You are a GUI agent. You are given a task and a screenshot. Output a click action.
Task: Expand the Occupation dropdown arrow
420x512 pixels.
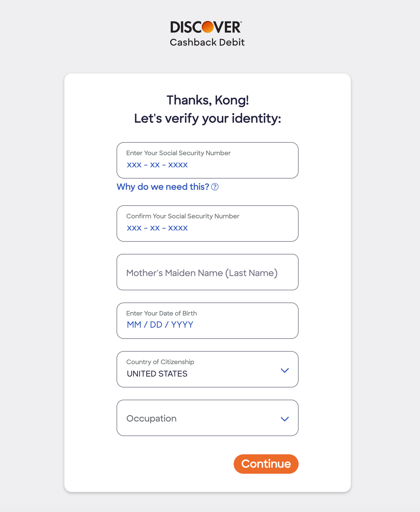click(285, 419)
